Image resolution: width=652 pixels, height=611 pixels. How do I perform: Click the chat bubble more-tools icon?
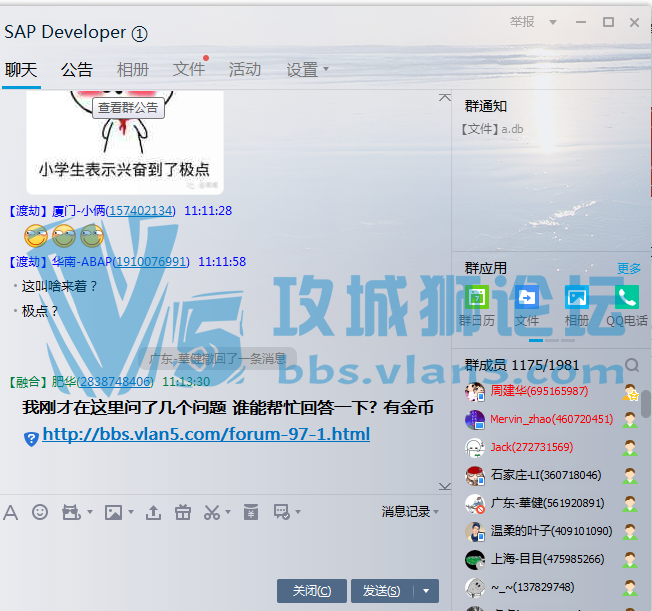point(282,512)
